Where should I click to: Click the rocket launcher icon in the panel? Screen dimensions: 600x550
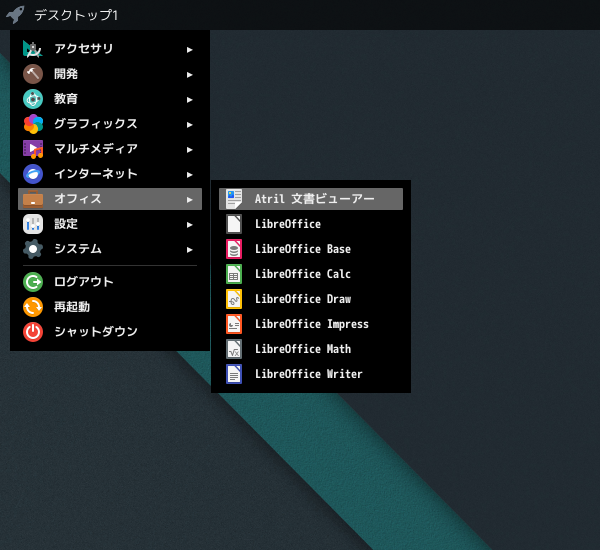pyautogui.click(x=15, y=15)
